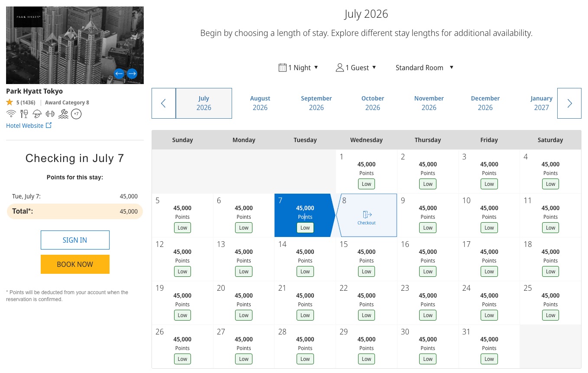Screen dimensions: 588x373
Task: Select the July 2026 month tab
Action: [x=204, y=103]
